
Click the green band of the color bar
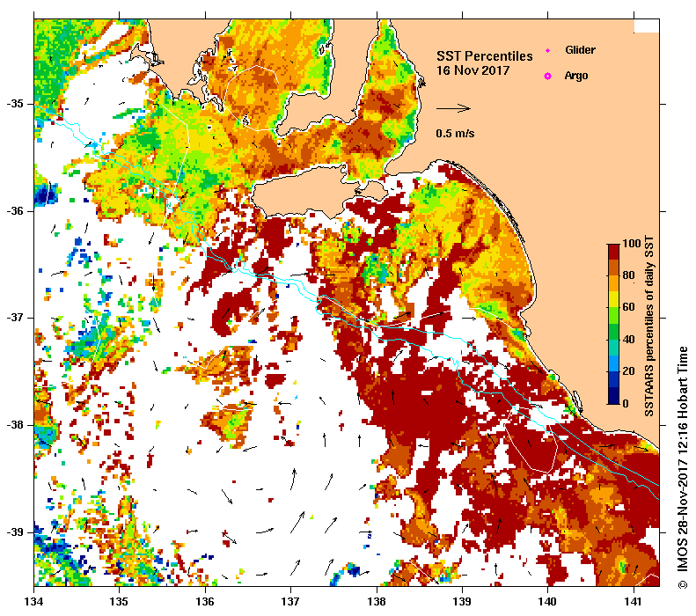coord(613,332)
